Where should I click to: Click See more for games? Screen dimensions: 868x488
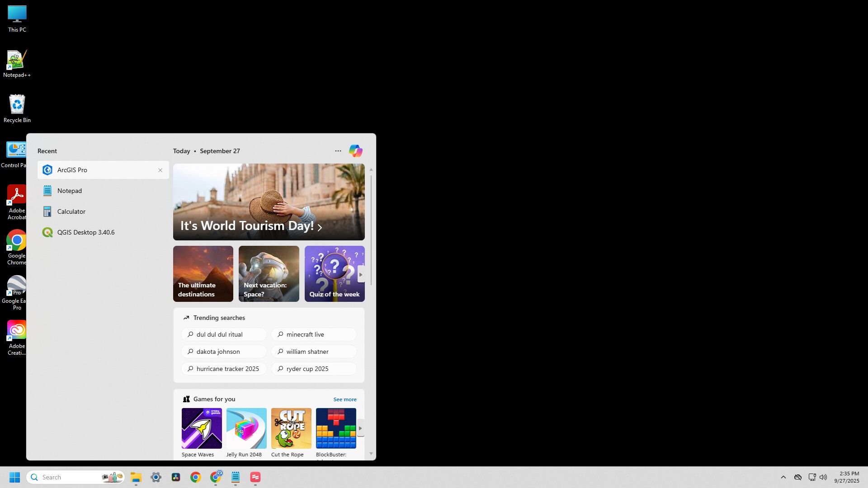click(344, 399)
